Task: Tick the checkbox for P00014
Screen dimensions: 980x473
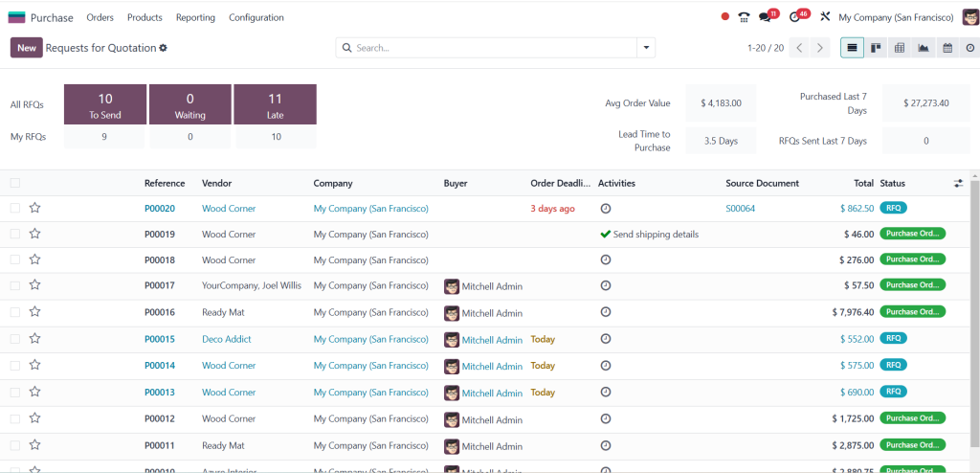Action: click(x=15, y=365)
